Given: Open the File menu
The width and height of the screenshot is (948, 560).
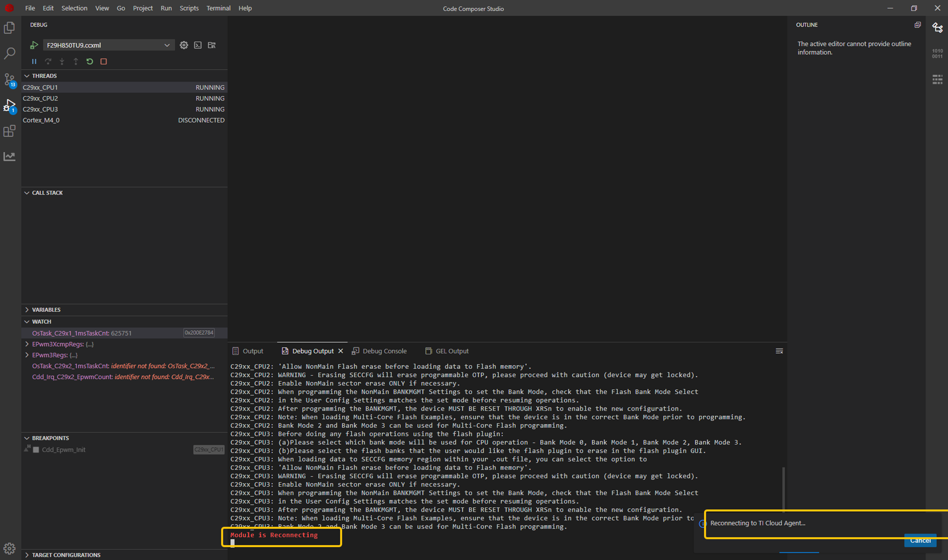Looking at the screenshot, I should pyautogui.click(x=30, y=8).
